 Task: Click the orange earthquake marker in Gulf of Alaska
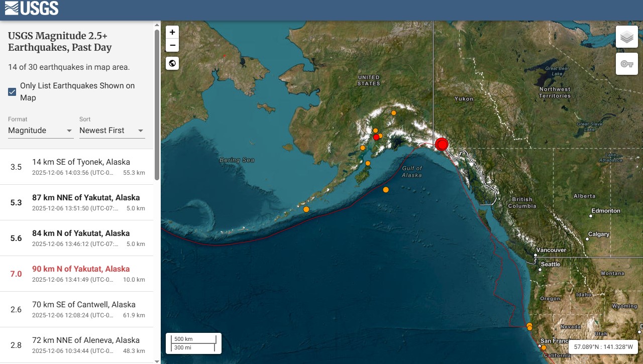click(x=386, y=190)
